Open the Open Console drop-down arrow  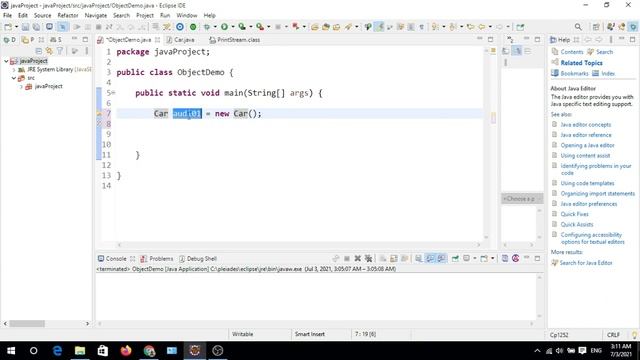tap(492, 258)
